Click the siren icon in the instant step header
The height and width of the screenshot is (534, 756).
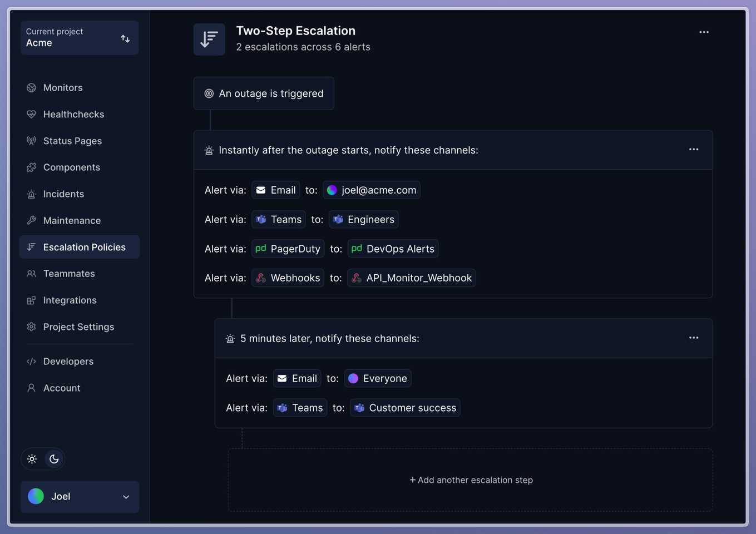coord(209,150)
